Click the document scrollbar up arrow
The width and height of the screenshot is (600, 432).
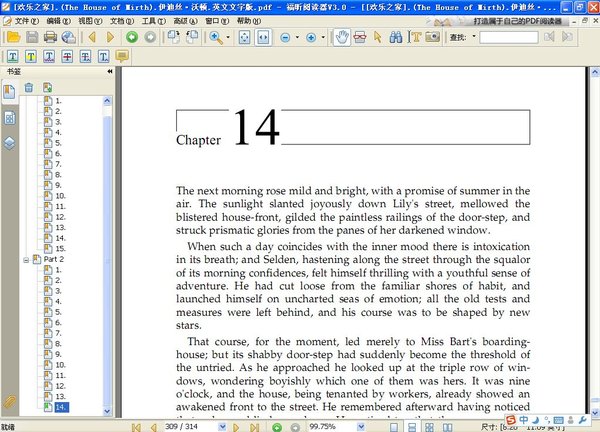[595, 72]
